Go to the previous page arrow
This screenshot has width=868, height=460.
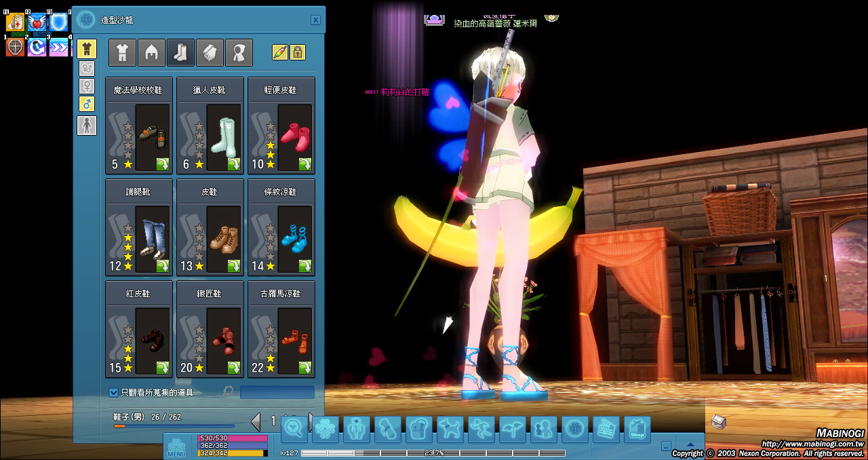click(x=256, y=421)
